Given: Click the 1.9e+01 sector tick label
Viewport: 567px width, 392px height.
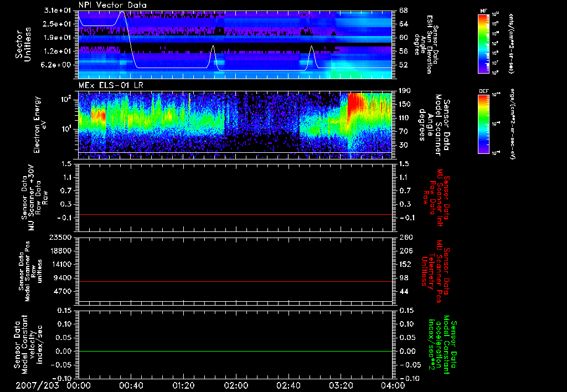Looking at the screenshot, I should [58, 38].
